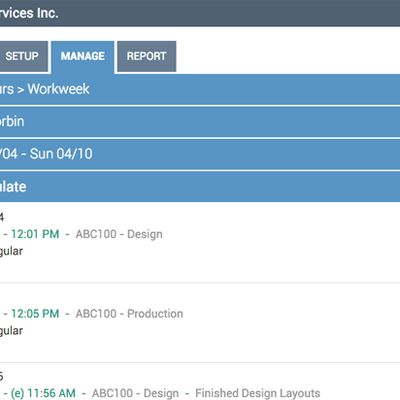Select the second time entry row with Production
Viewport: 400px width, 400px height.
pos(200,323)
